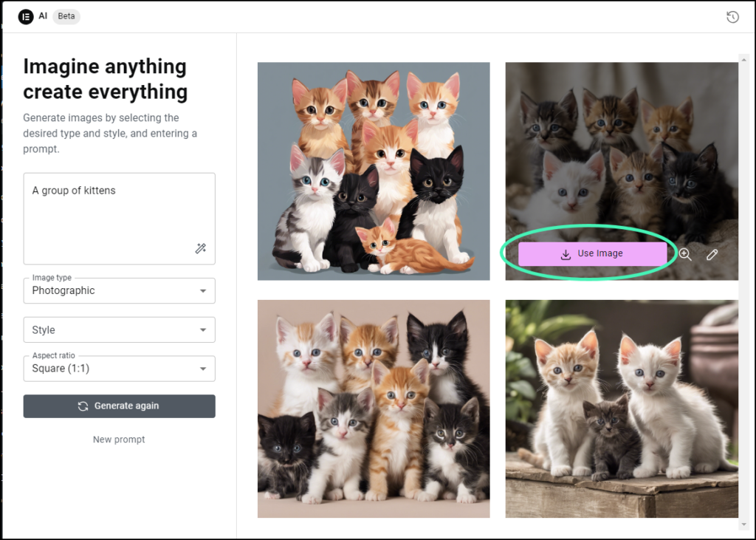Magnify the image with the zoom icon
Image resolution: width=756 pixels, height=540 pixels.
click(685, 253)
